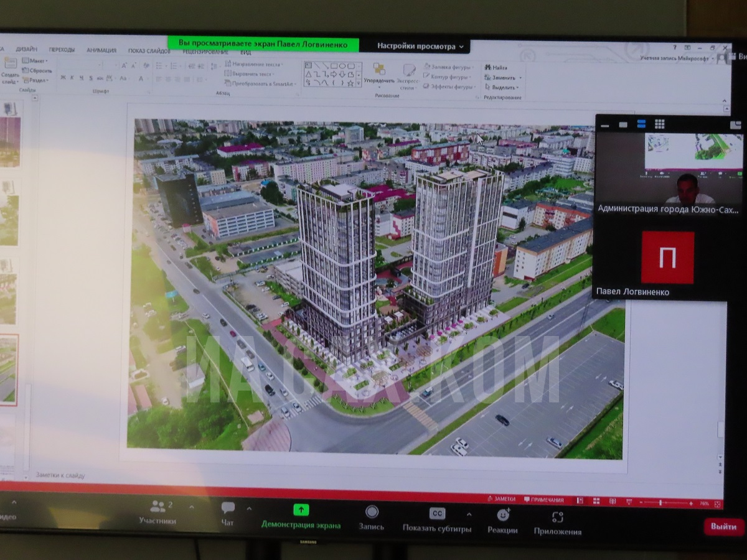Image resolution: width=747 pixels, height=560 pixels.
Task: Toggle Comments pane in status bar
Action: 543,500
